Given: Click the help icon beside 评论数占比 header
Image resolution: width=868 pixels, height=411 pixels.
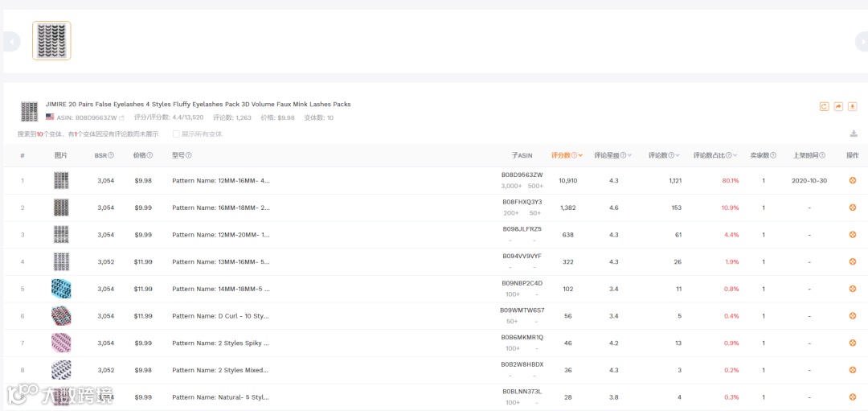Looking at the screenshot, I should tap(728, 156).
